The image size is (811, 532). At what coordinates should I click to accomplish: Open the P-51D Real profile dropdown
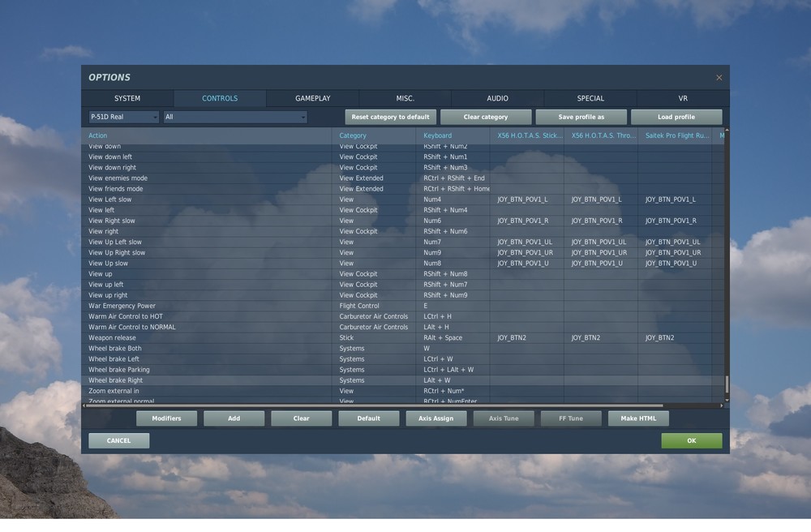pyautogui.click(x=122, y=116)
